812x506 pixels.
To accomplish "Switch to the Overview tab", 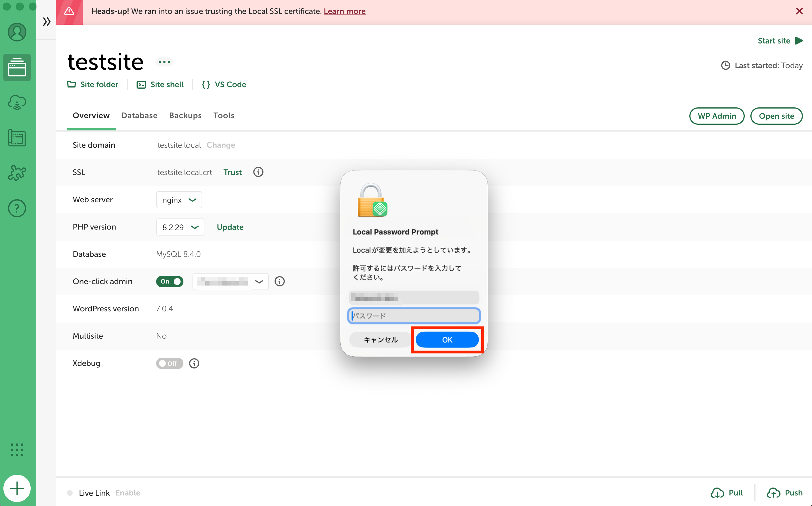I will click(x=91, y=115).
